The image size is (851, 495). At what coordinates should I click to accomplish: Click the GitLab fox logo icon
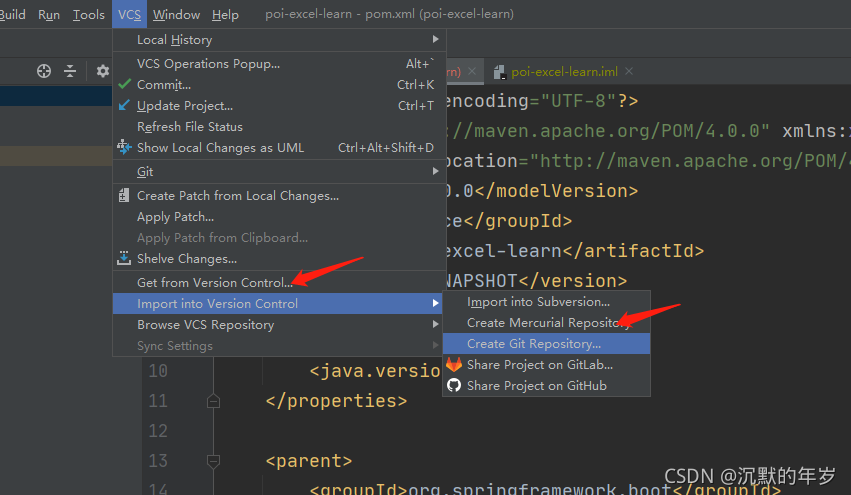(x=454, y=364)
